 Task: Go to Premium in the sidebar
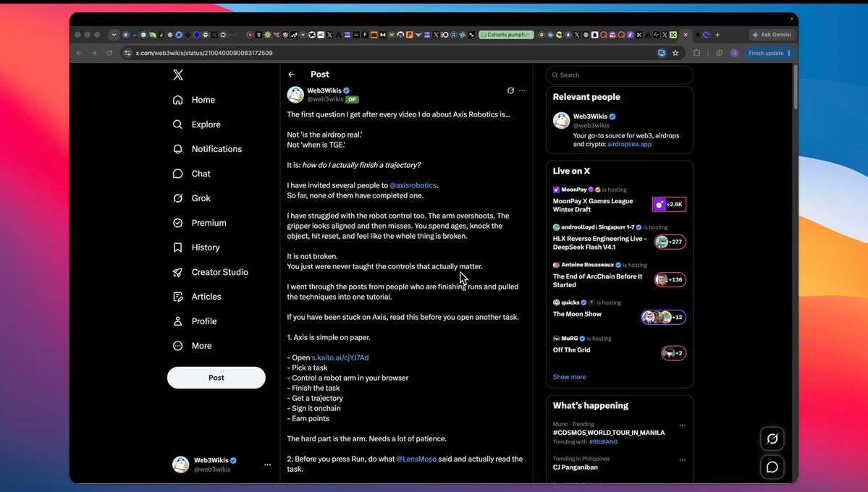point(199,223)
